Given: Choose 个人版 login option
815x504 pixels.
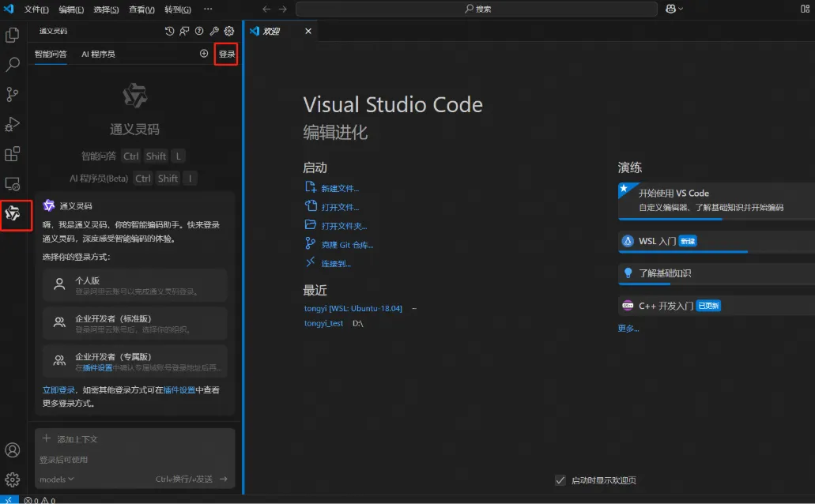Looking at the screenshot, I should [134, 285].
